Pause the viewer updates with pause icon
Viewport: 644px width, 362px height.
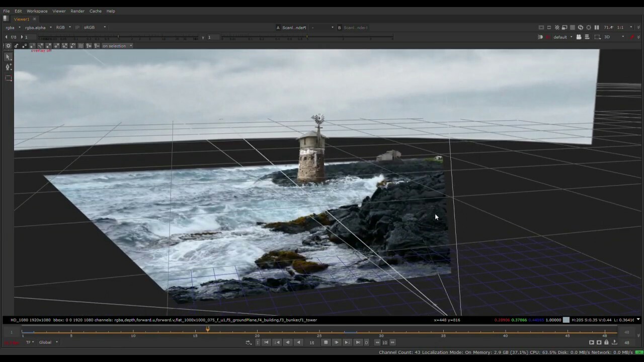point(597,27)
